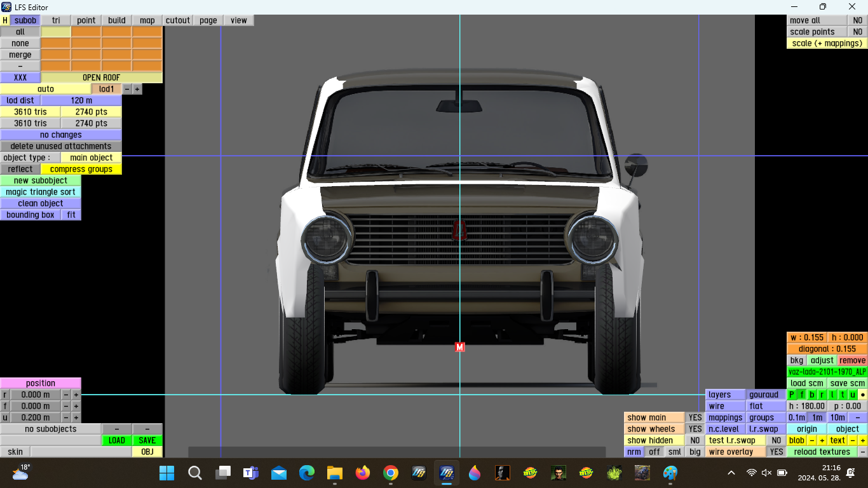Open File Explorer from the taskbar
868x488 pixels.
coord(335,473)
